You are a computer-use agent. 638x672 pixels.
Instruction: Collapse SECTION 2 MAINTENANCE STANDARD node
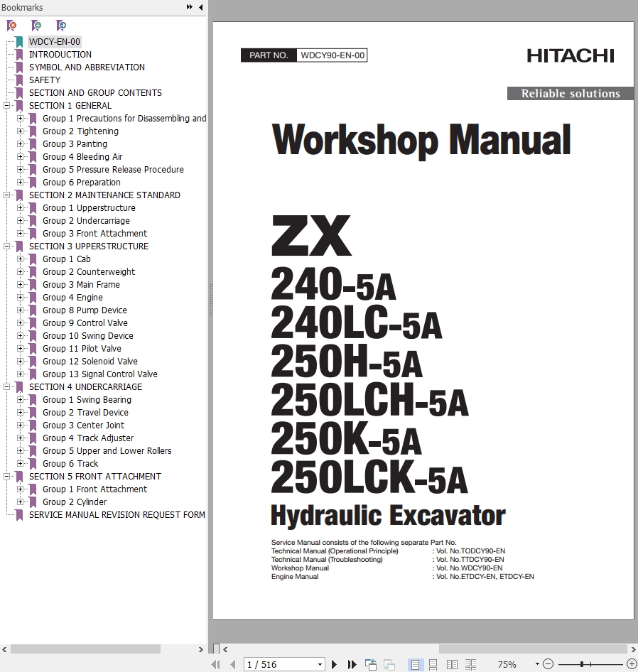[6, 195]
